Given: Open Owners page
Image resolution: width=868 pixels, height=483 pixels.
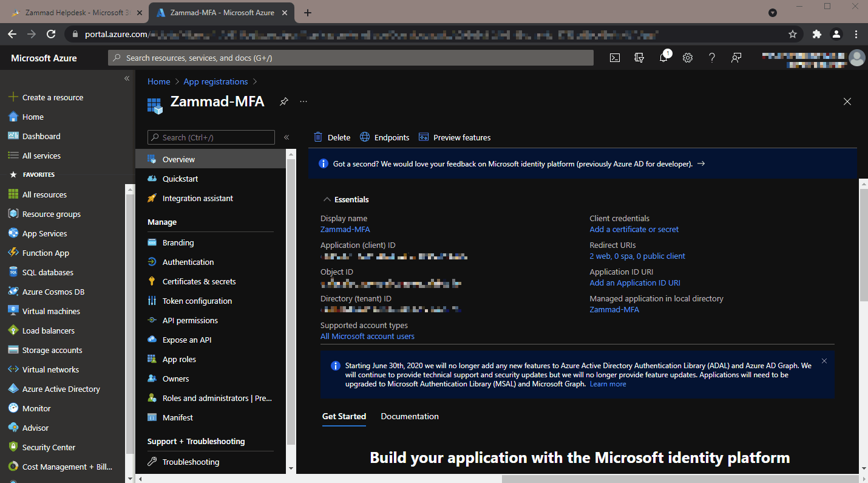Looking at the screenshot, I should [x=210, y=379].
